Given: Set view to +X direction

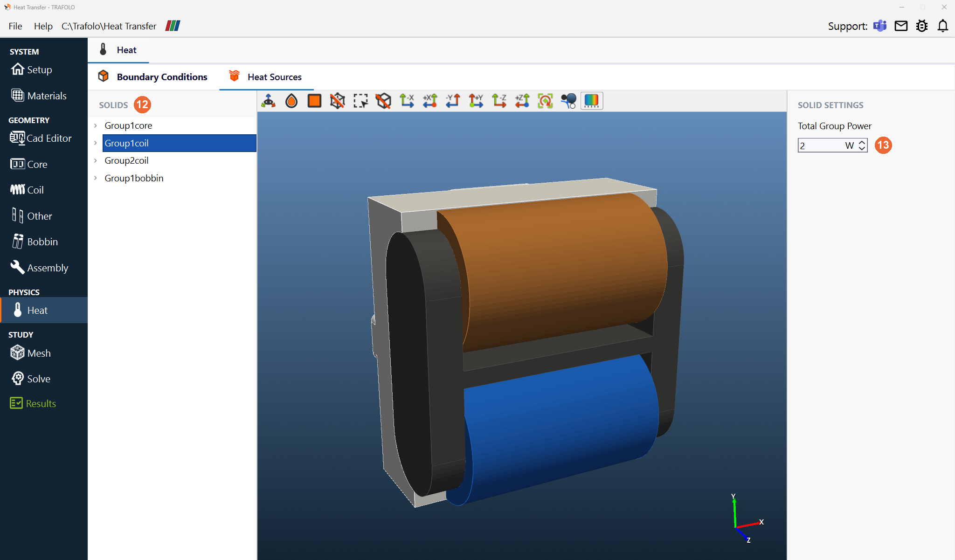Looking at the screenshot, I should point(430,101).
